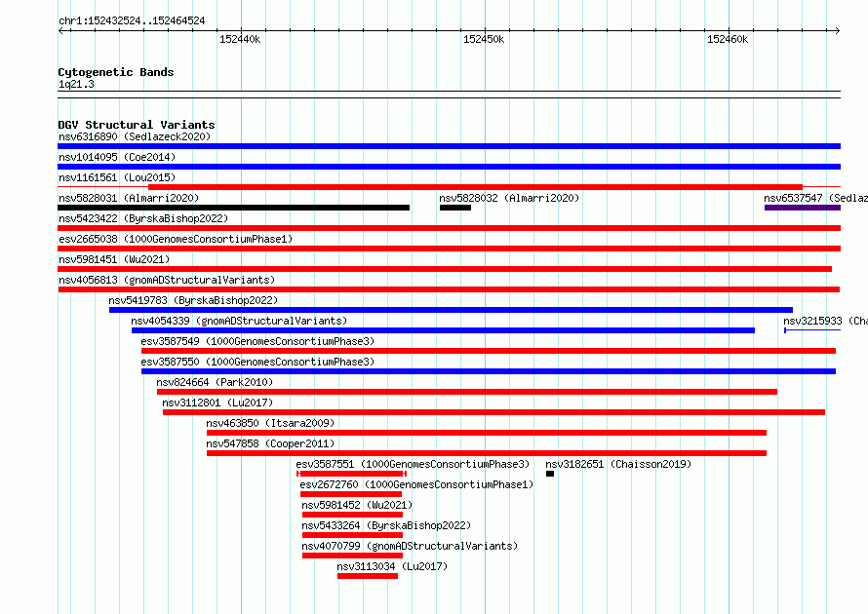Open nsv4056813 (gnomADStructuralVariants) label
The width and height of the screenshot is (868, 614).
[x=167, y=280]
